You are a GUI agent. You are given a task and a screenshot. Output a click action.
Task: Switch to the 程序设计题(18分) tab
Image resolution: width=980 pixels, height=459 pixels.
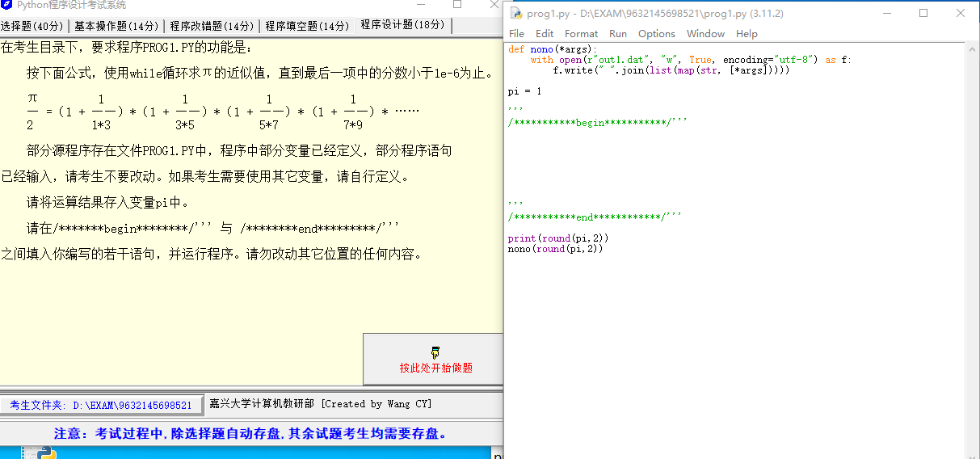coord(402,25)
